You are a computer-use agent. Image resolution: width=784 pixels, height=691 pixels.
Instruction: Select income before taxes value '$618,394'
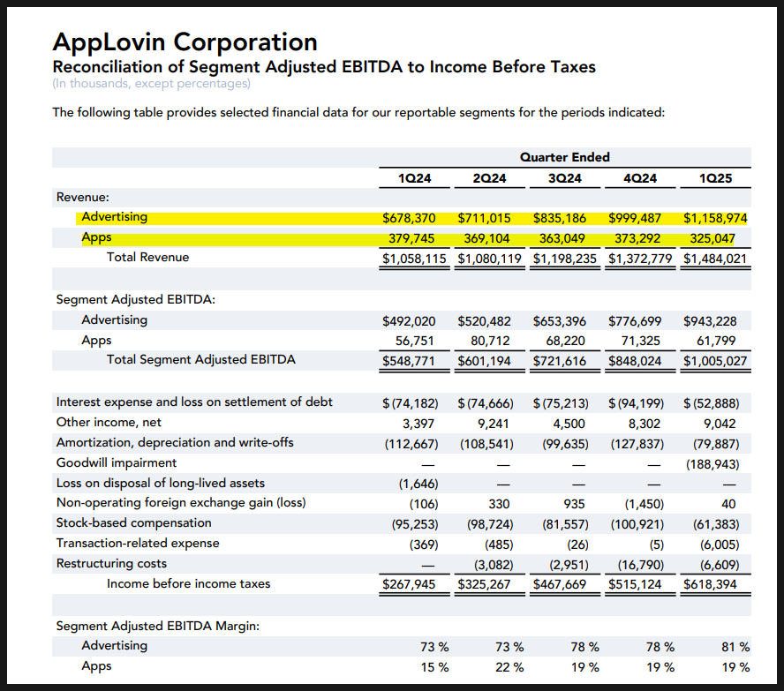710,584
